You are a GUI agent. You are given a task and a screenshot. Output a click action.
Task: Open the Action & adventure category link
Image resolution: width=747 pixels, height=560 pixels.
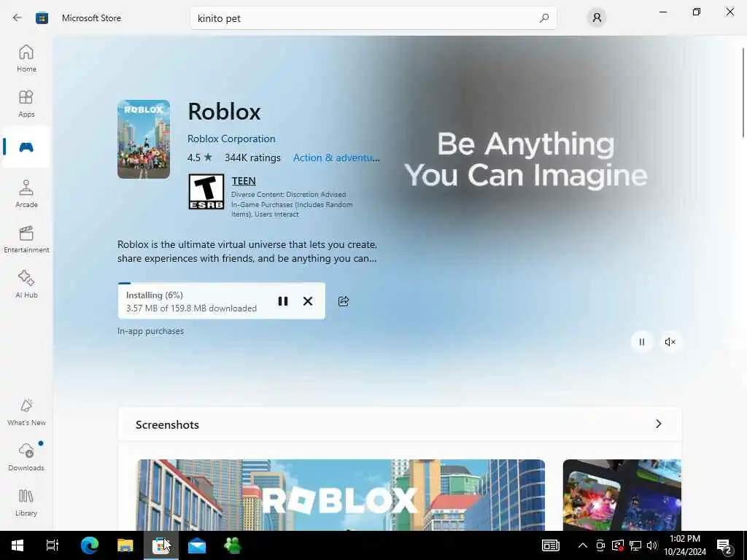click(x=336, y=157)
